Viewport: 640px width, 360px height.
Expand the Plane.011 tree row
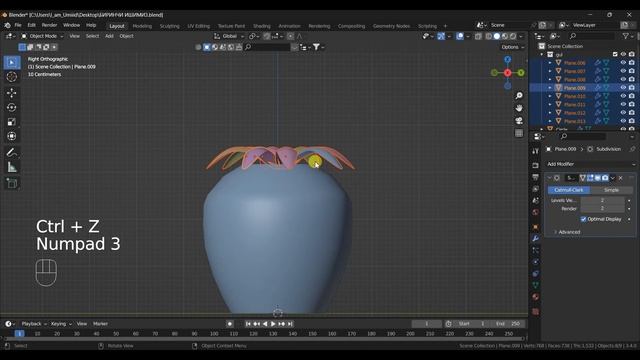pyautogui.click(x=550, y=104)
